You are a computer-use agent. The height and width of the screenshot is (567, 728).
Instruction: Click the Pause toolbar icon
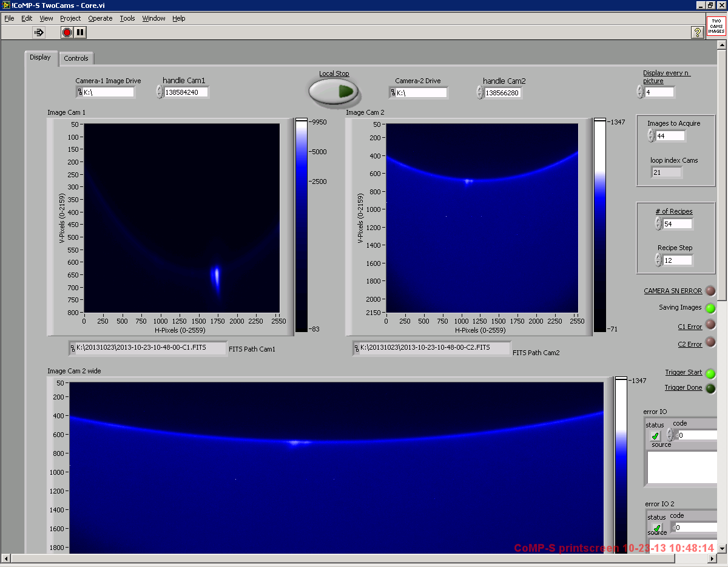tap(80, 32)
